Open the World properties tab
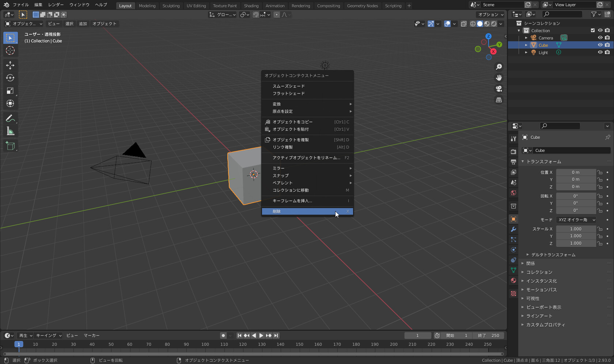The image size is (614, 364). (x=513, y=193)
